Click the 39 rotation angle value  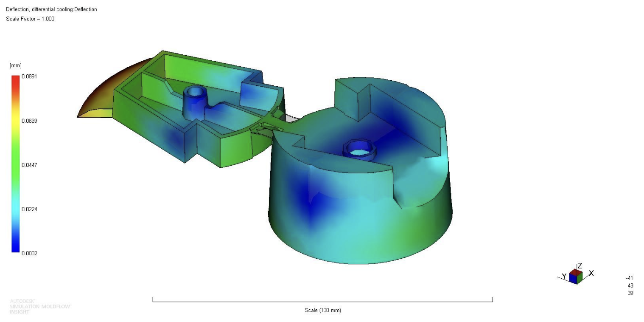pos(630,293)
